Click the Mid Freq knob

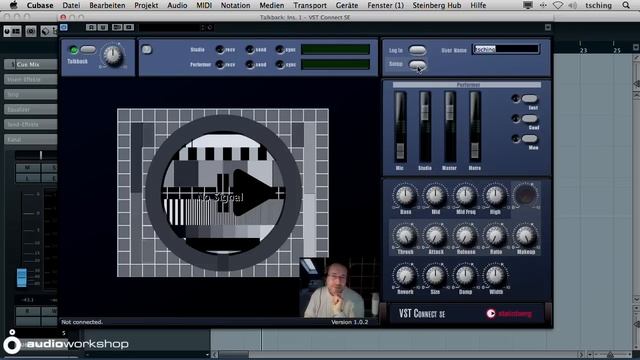click(465, 195)
